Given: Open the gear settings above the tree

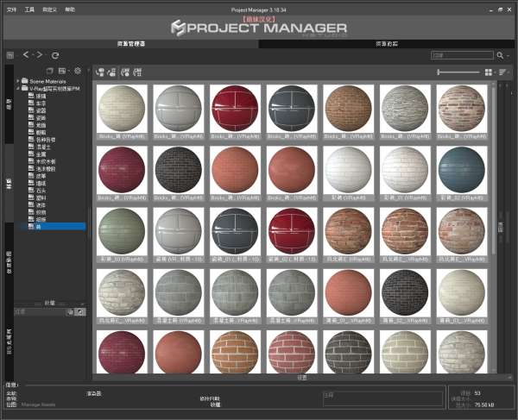Looking at the screenshot, I should [x=78, y=71].
